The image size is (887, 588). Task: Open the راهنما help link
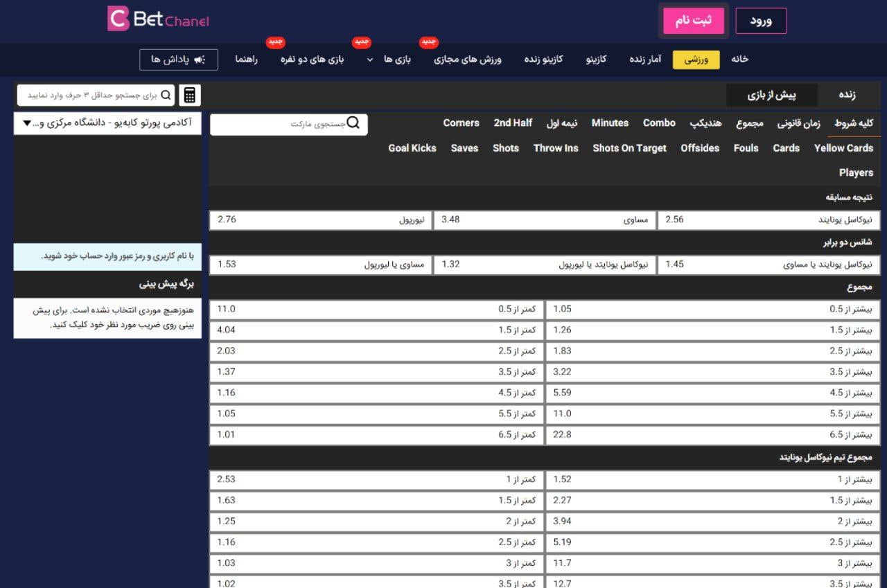245,60
